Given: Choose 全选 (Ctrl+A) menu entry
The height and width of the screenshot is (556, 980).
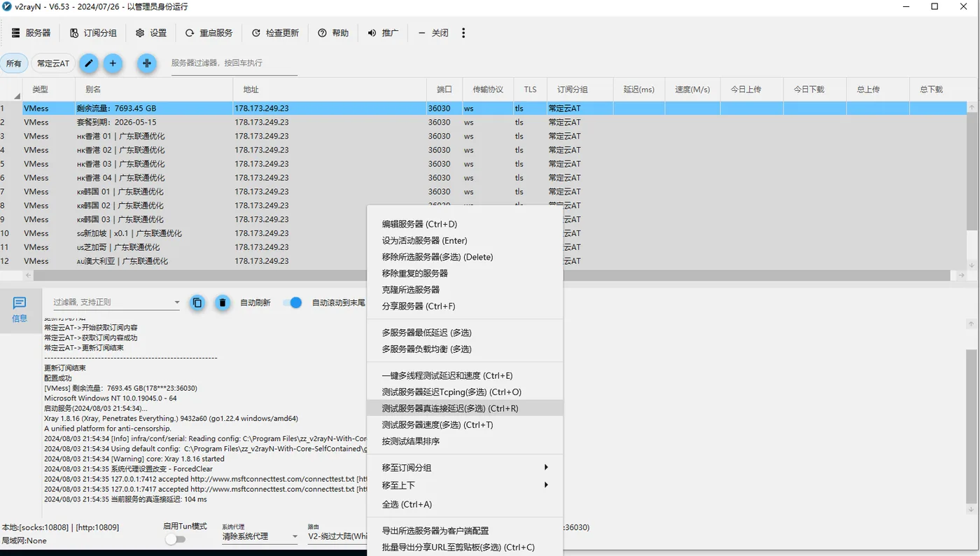Looking at the screenshot, I should pyautogui.click(x=465, y=504).
